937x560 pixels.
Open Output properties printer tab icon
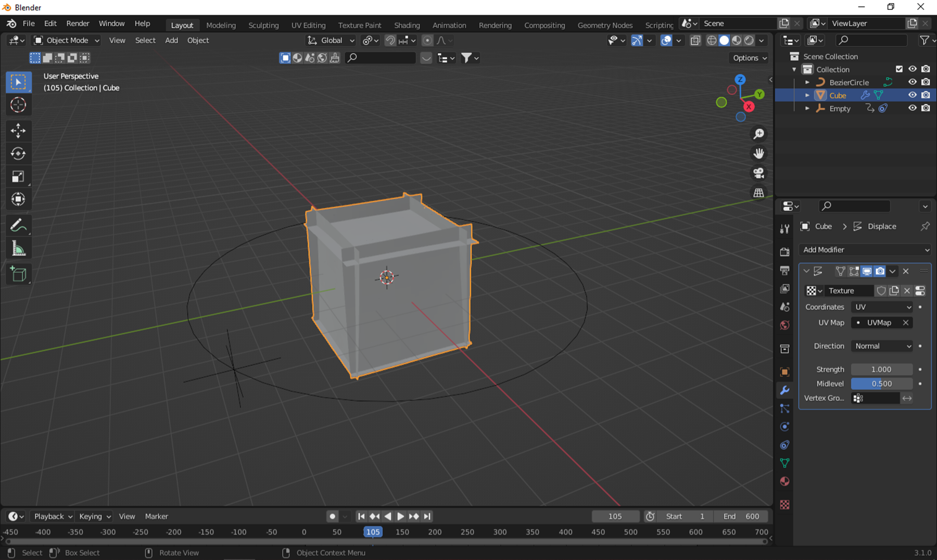tap(784, 270)
